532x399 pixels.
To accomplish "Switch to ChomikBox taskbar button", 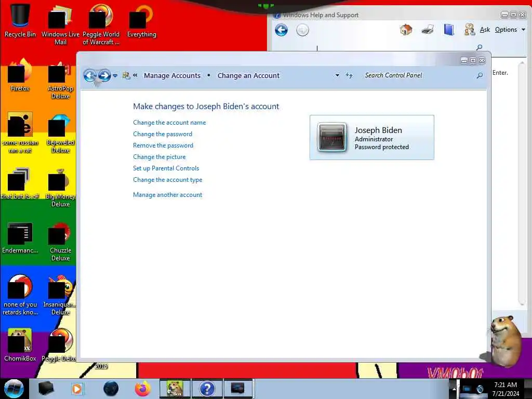I will click(x=175, y=389).
